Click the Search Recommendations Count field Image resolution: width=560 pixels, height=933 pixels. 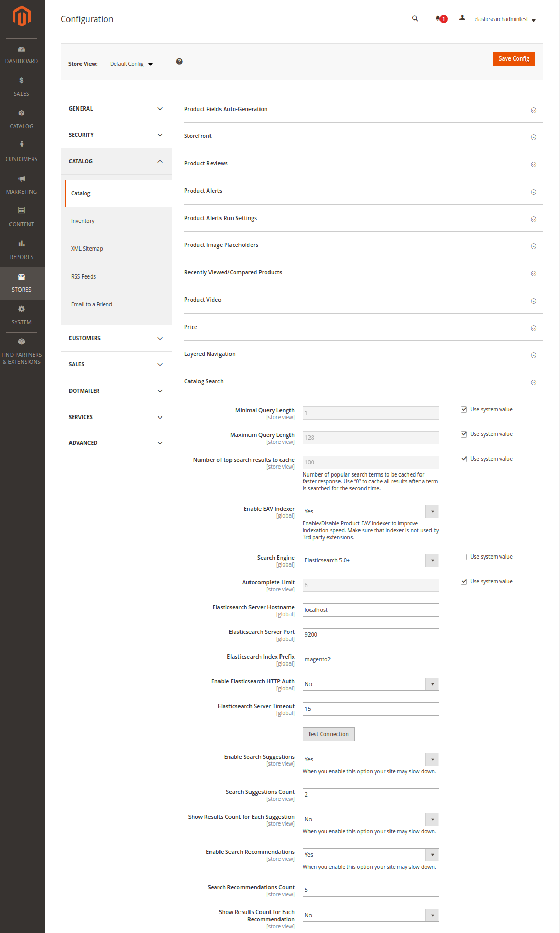click(x=371, y=890)
